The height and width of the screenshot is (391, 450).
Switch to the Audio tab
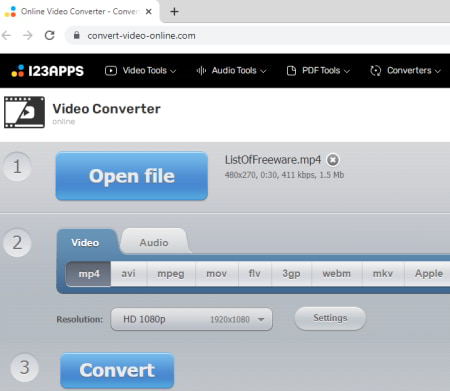154,242
